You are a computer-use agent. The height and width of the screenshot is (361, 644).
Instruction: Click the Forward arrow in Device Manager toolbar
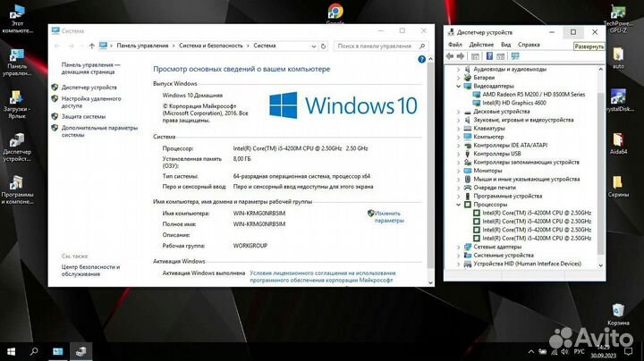click(x=461, y=56)
